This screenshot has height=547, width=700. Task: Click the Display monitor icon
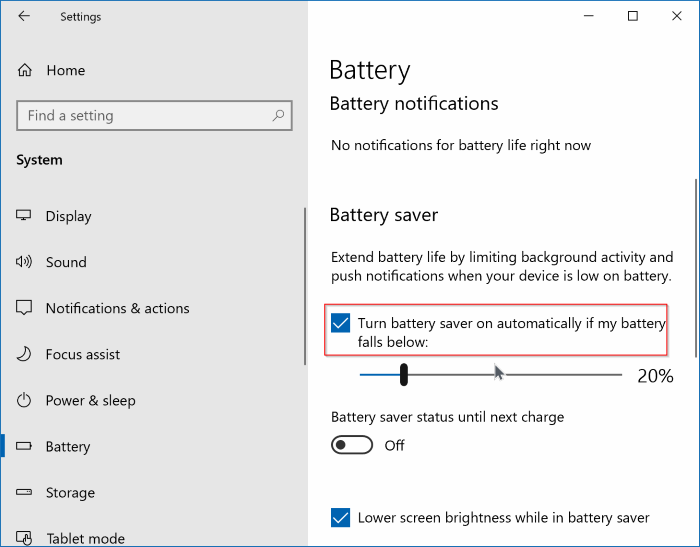point(24,216)
